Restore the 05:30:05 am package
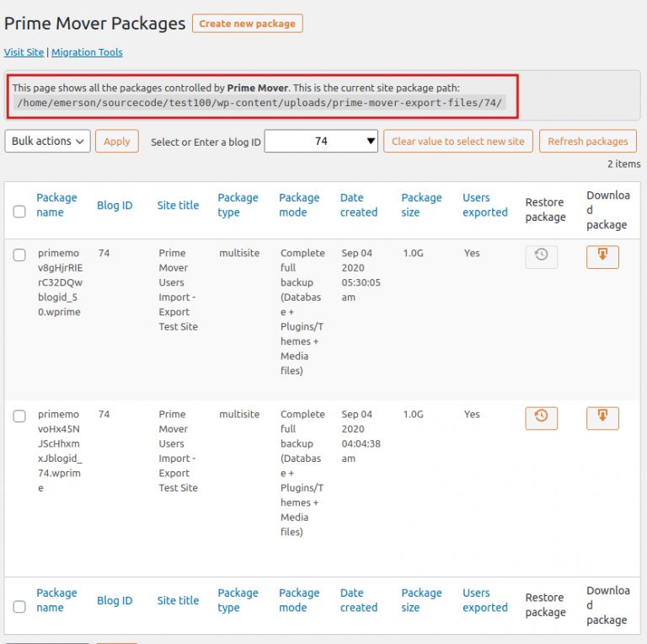The image size is (647, 644). (x=541, y=257)
